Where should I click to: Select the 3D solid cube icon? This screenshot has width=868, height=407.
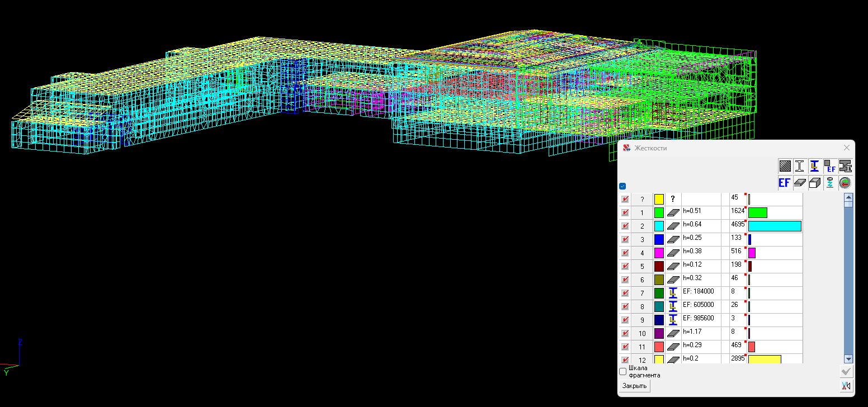(x=815, y=182)
